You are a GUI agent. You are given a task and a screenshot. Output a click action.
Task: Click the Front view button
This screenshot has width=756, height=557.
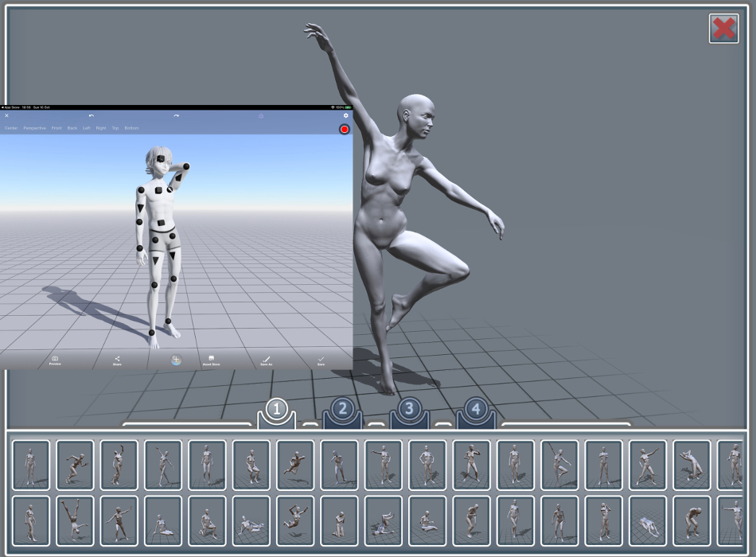click(x=56, y=127)
